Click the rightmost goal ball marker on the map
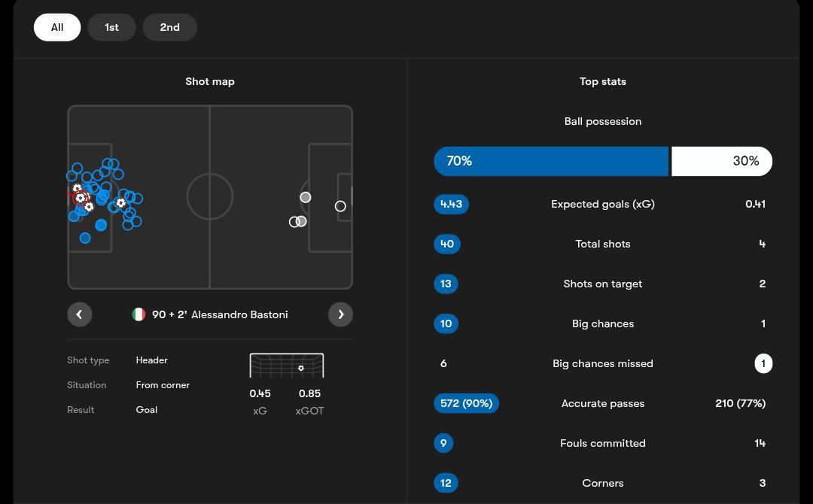813x504 pixels. coord(120,203)
